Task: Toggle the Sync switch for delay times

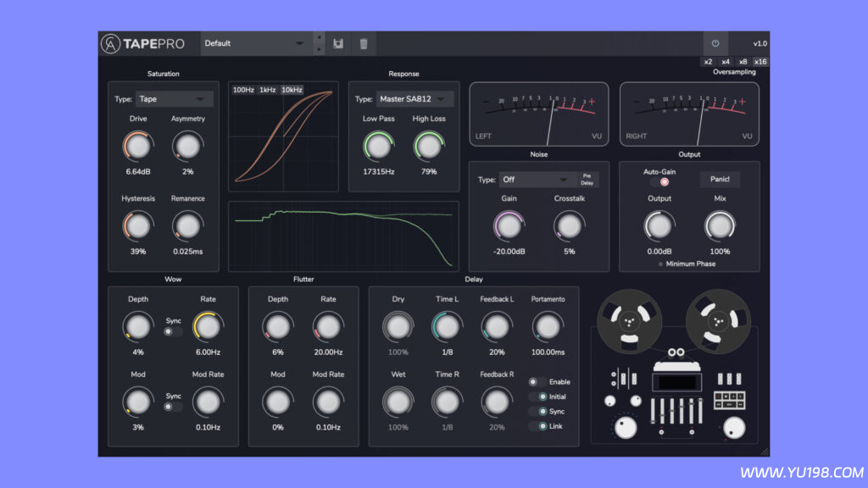Action: (x=542, y=412)
